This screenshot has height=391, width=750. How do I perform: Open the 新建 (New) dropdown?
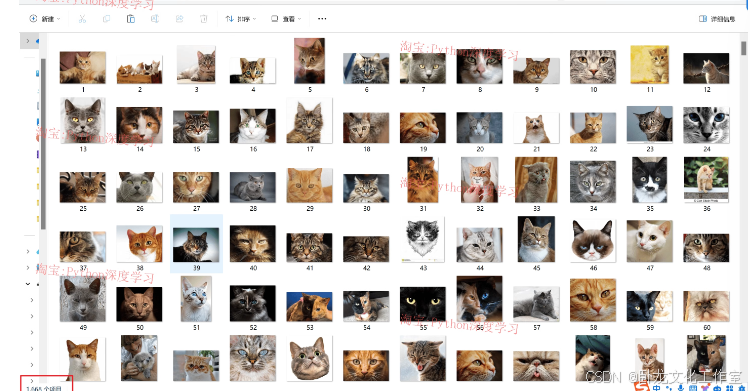tap(45, 19)
